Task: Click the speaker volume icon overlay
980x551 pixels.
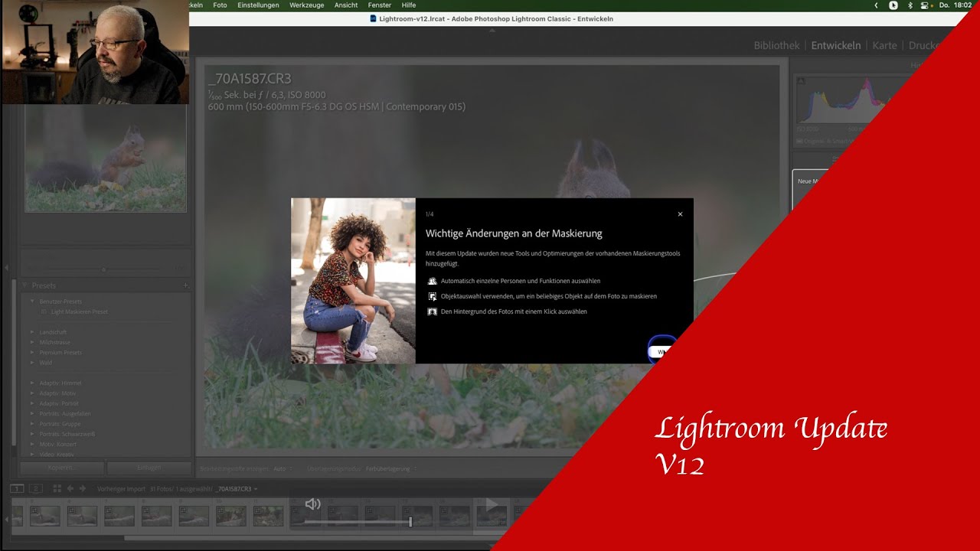Action: 312,504
